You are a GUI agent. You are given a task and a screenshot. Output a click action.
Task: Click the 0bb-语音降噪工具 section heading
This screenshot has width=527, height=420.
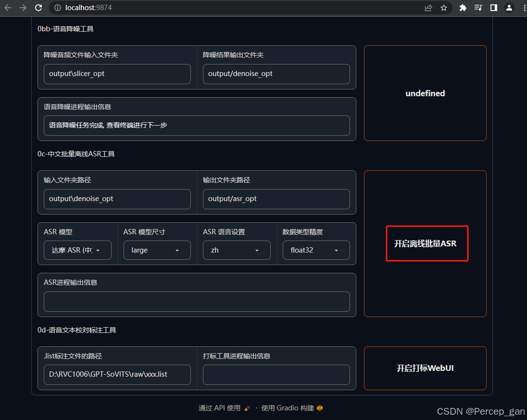coord(65,29)
